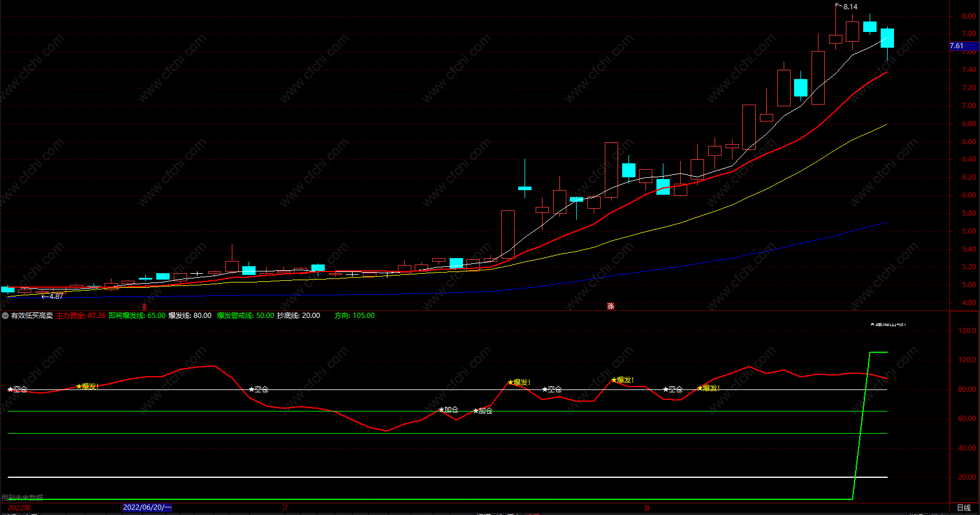Viewport: 980px width, 515px height.
Task: Click the 方向: 105.00 label
Action: 354,316
